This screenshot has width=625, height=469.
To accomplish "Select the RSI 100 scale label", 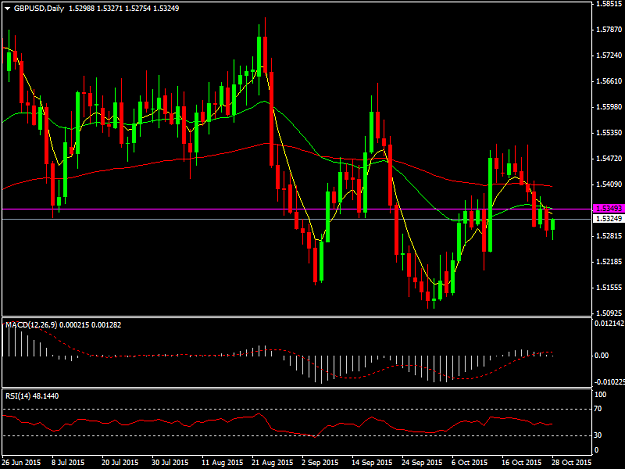I will click(600, 394).
